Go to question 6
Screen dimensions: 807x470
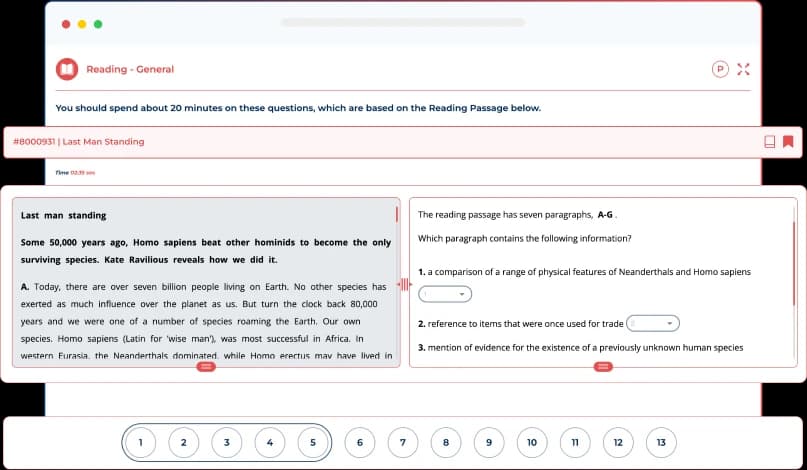pyautogui.click(x=359, y=442)
